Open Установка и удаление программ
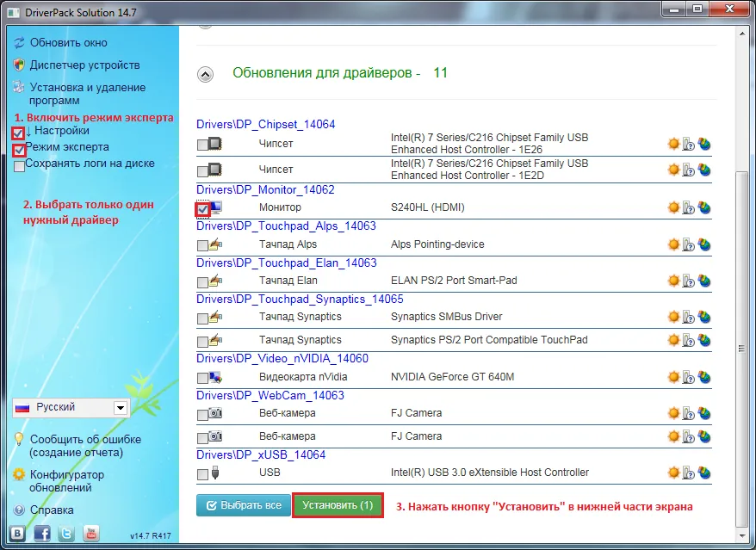This screenshot has width=756, height=550. pyautogui.click(x=87, y=94)
